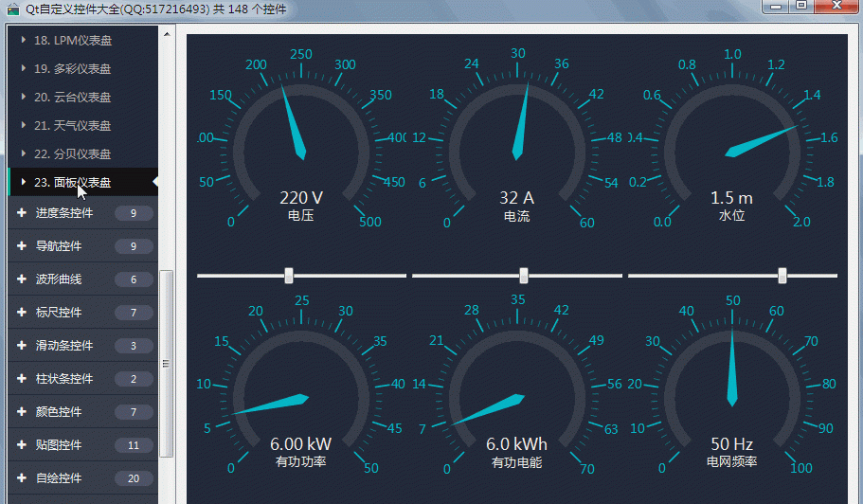Click the 1.5 m water level value
Viewport: 863px width, 504px height.
pyautogui.click(x=732, y=198)
